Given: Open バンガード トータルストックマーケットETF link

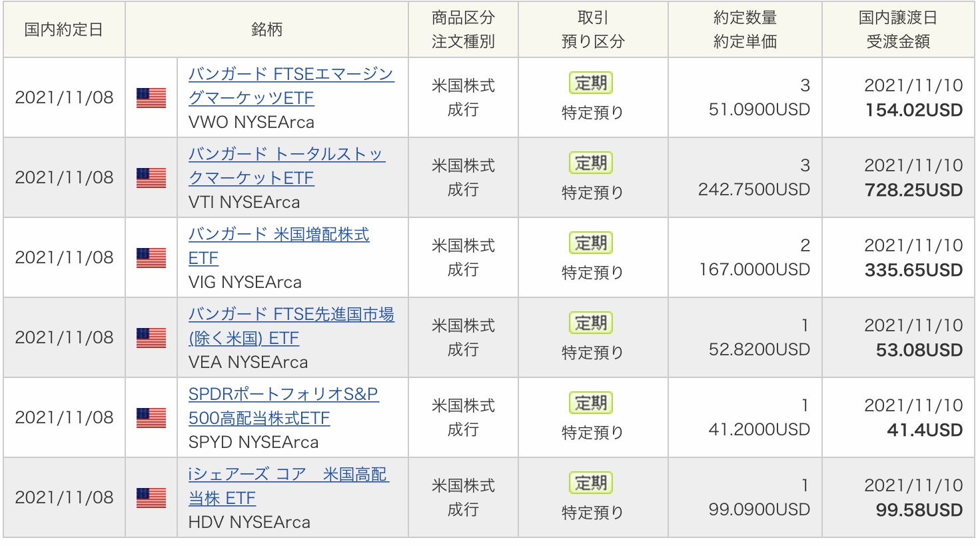Looking at the screenshot, I should 286,166.
